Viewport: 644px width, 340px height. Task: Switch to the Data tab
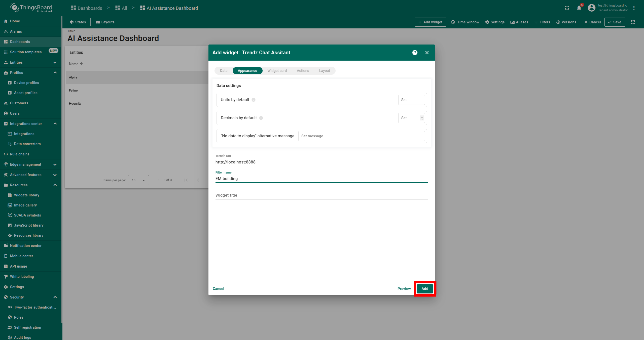[224, 71]
